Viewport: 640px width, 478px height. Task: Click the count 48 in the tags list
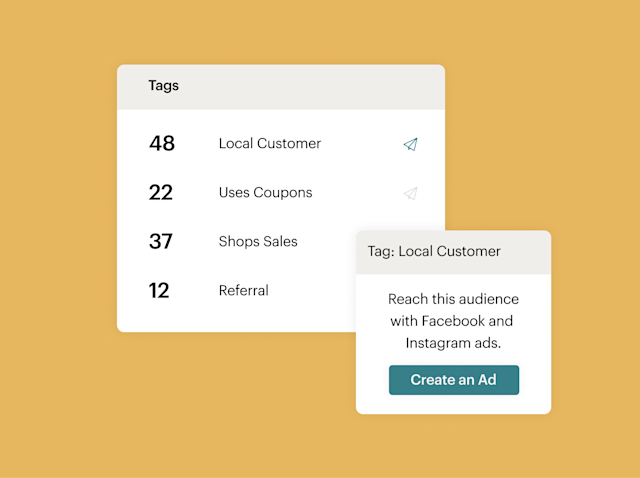point(162,144)
